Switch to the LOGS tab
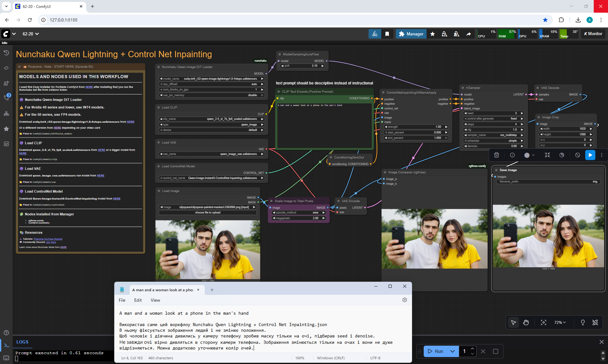 22,342
